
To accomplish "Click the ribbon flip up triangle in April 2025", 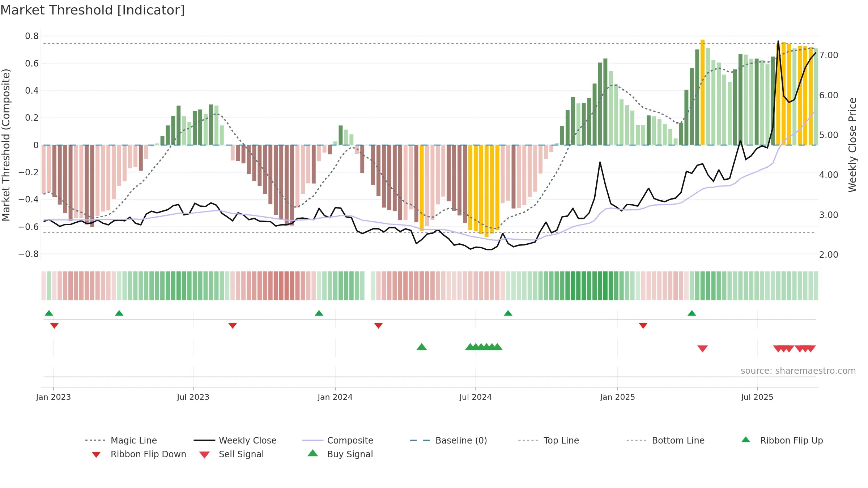I will tap(692, 313).
